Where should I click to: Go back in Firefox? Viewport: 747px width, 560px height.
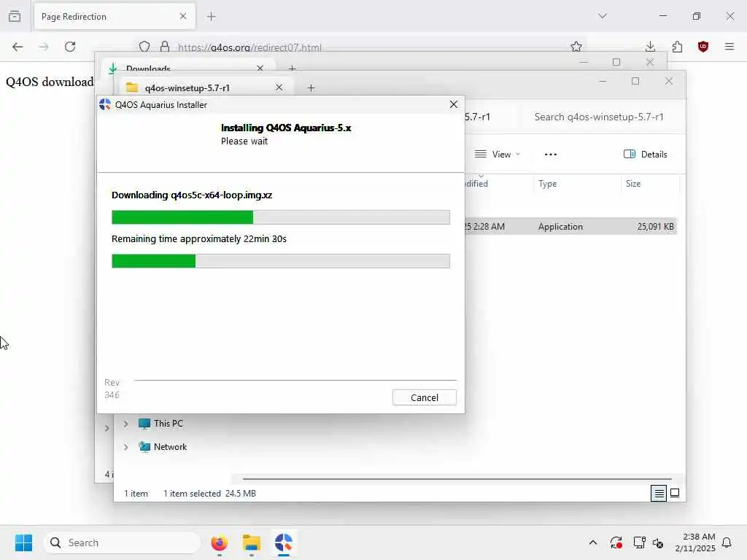pos(18,47)
